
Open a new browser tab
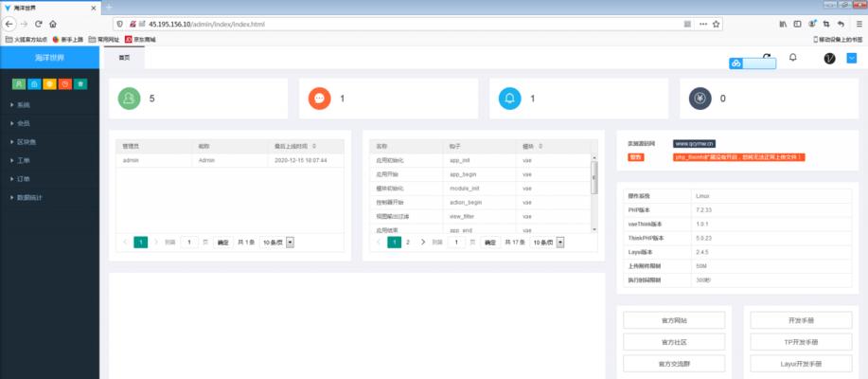(109, 8)
